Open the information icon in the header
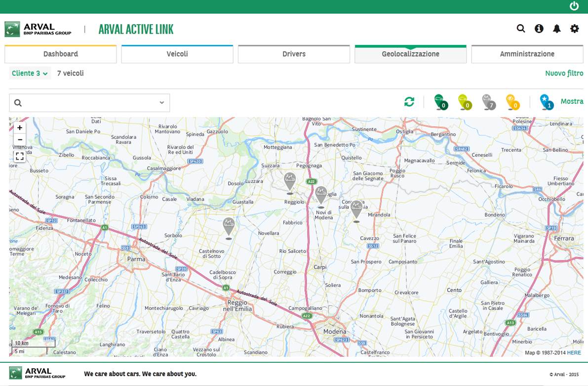The image size is (588, 386). 539,29
